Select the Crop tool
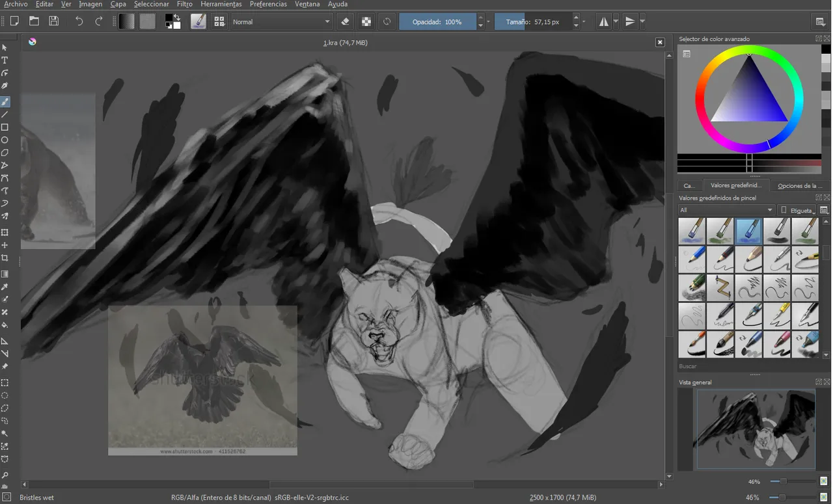Image resolution: width=833 pixels, height=504 pixels. pos(5,258)
